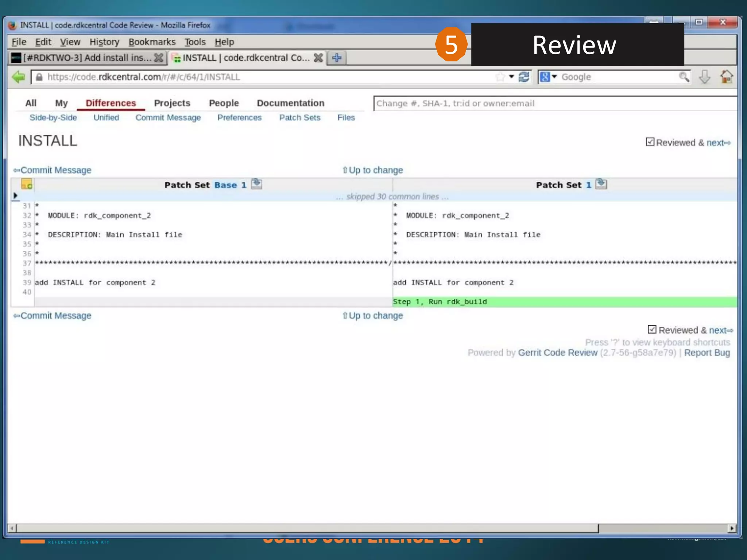Click the Firefox icon in the title bar
This screenshot has width=747, height=560.
tap(13, 25)
